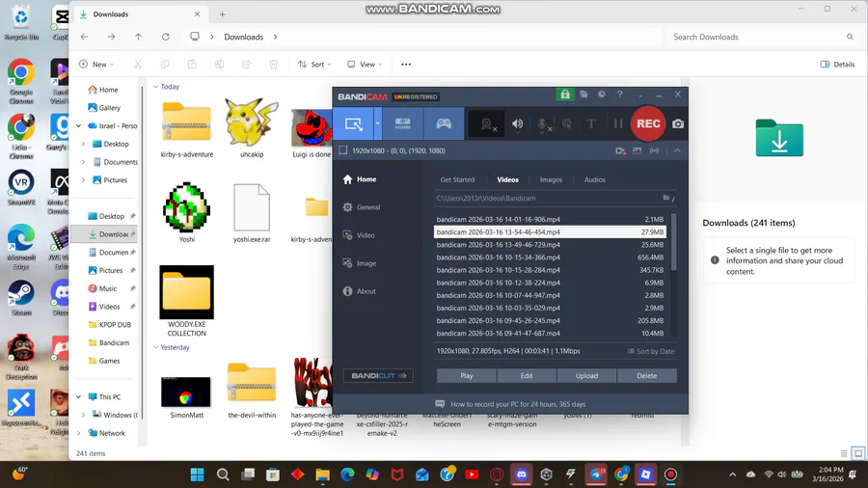Open Image settings in Bandicam

coord(360,263)
